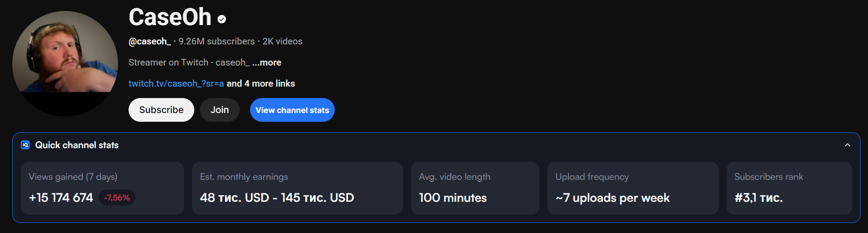Show the 4 more links list
Image resolution: width=868 pixels, height=233 pixels.
[x=261, y=84]
